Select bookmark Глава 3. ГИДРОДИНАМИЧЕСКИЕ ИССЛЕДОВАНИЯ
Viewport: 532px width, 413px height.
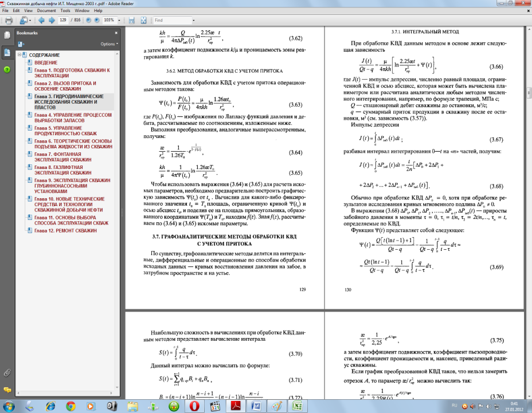[69, 102]
